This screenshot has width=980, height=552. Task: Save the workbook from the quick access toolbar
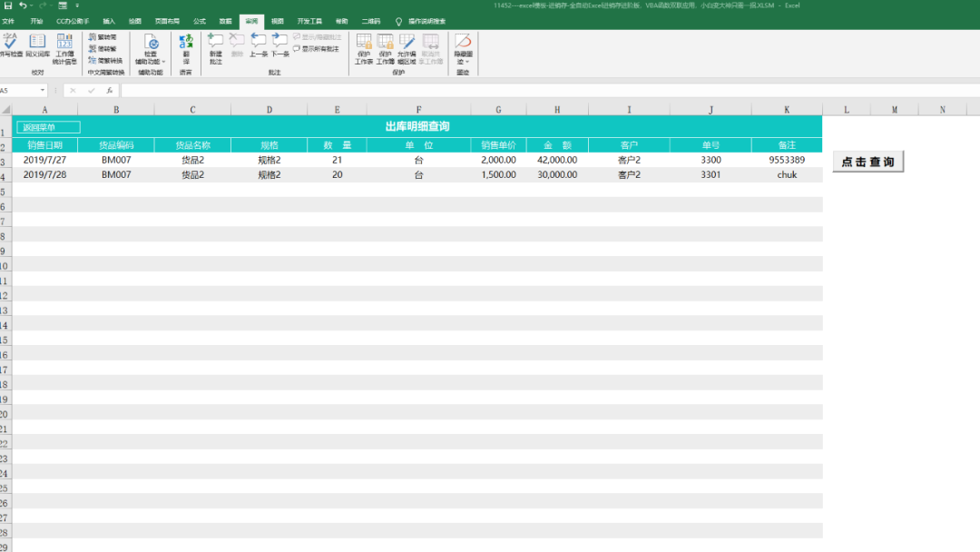pyautogui.click(x=8, y=5)
